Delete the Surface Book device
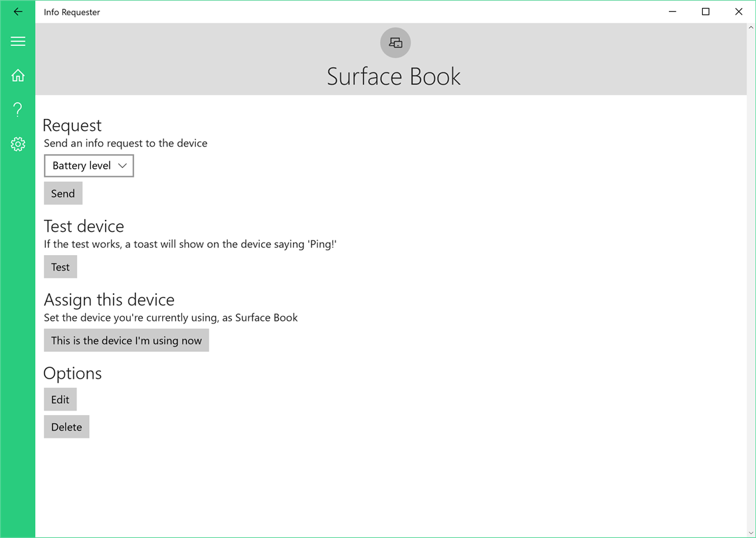The height and width of the screenshot is (538, 756). [x=66, y=427]
